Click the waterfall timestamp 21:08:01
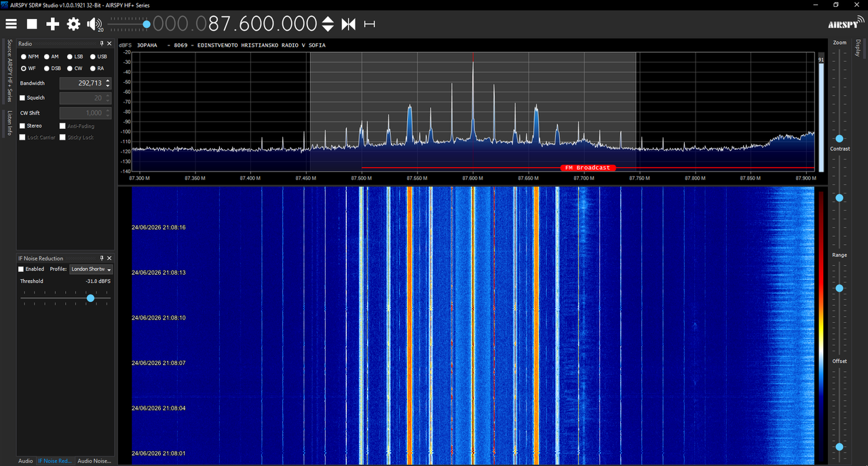 tap(159, 453)
